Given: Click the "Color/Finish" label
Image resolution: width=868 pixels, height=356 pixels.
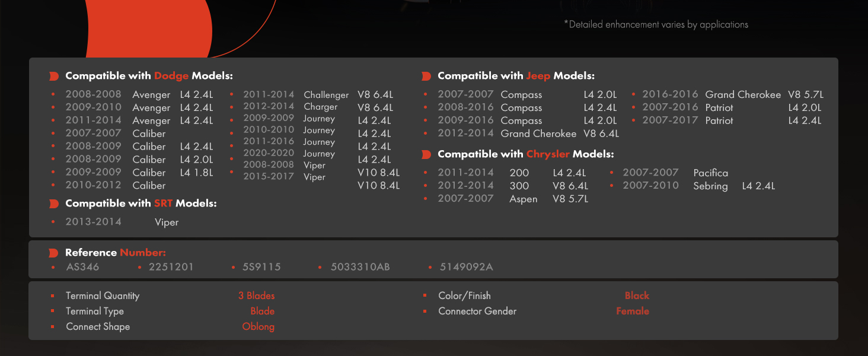Looking at the screenshot, I should [x=465, y=295].
